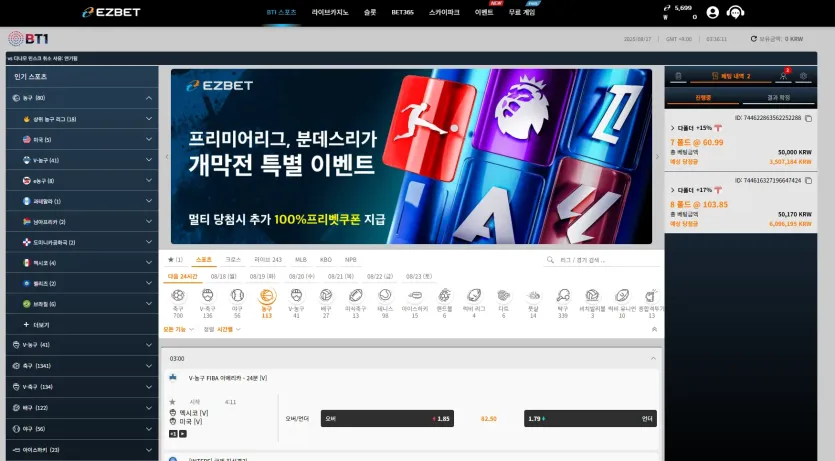Image resolution: width=835 pixels, height=461 pixels.
Task: Select the 언더 1.79 odds button
Action: point(590,418)
